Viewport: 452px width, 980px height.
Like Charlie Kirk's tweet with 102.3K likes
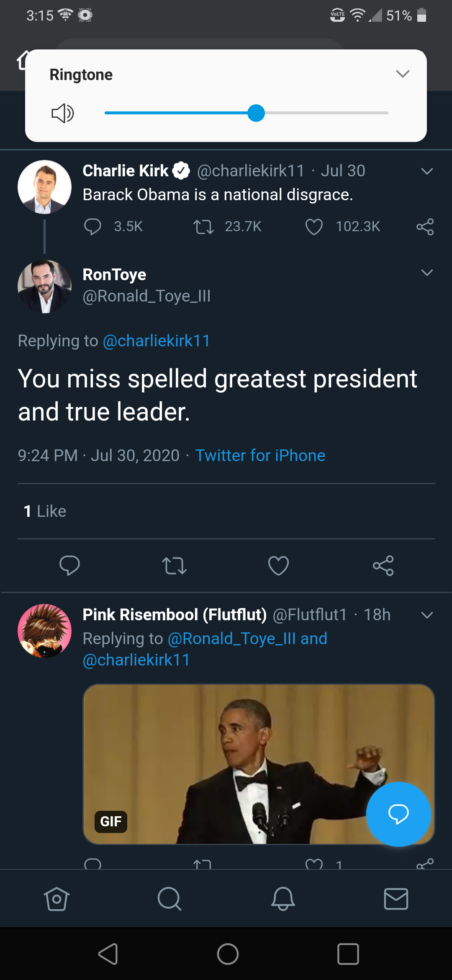(x=314, y=227)
